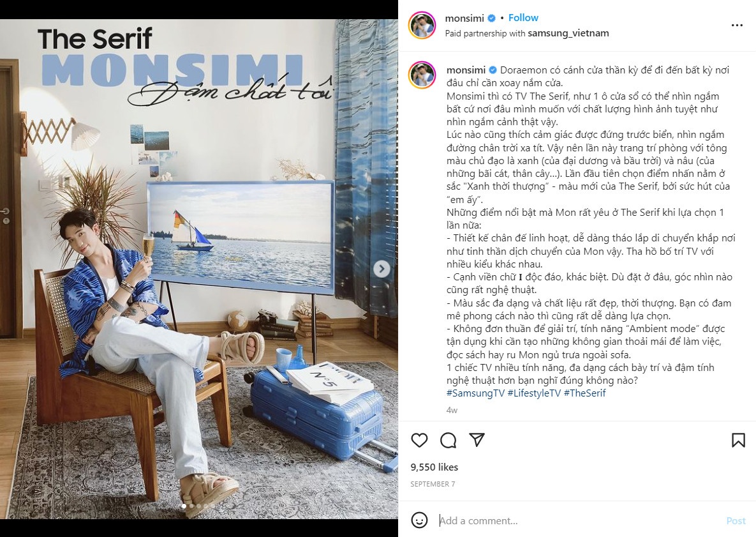Image resolution: width=756 pixels, height=537 pixels.
Task: Open the samsung_vietnam partner profile
Action: pos(568,33)
